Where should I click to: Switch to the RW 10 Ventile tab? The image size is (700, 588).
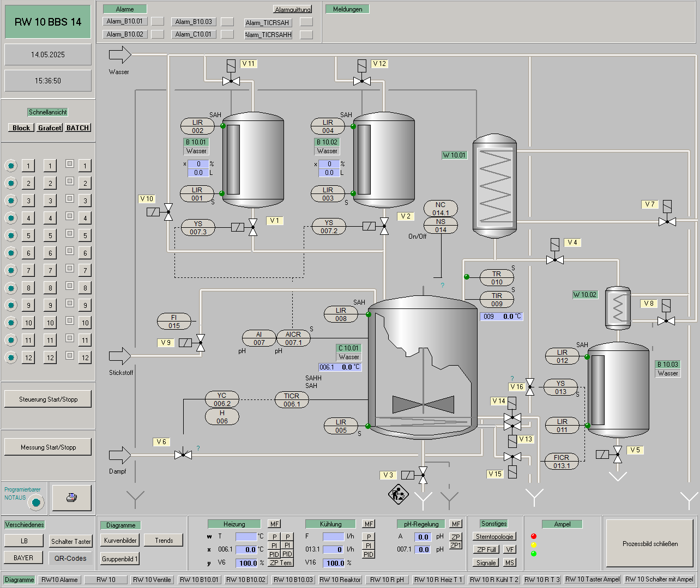click(152, 580)
